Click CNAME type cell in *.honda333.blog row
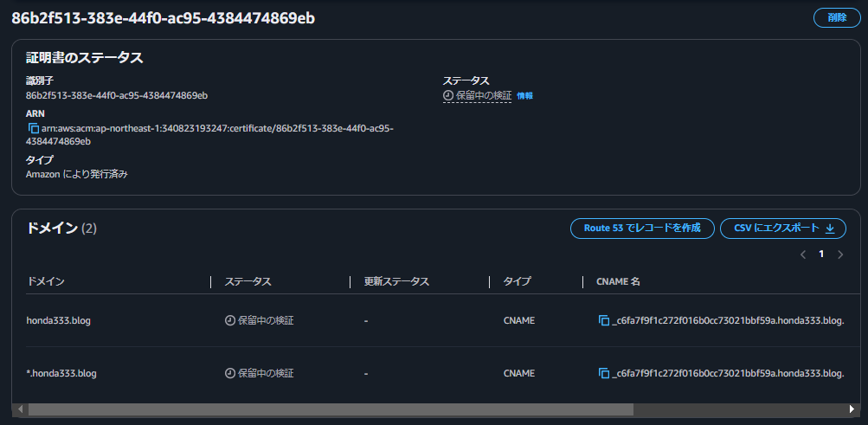The image size is (868, 425). click(519, 374)
